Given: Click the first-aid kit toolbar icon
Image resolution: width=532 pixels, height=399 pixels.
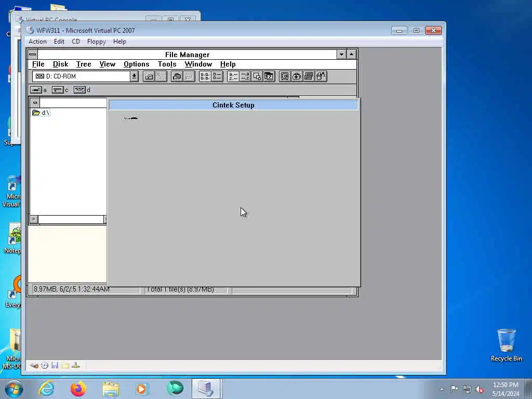Looking at the screenshot, I should coord(297,76).
